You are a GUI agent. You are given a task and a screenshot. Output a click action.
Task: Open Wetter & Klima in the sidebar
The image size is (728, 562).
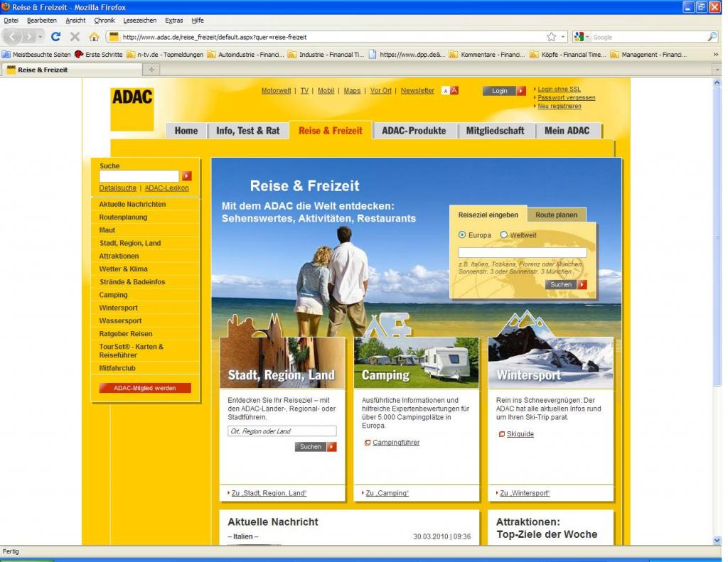pos(123,269)
